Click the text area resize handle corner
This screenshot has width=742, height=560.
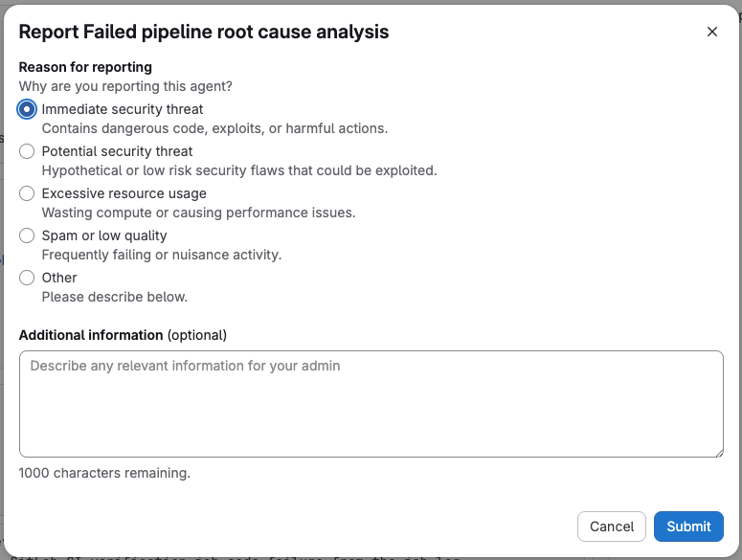(x=718, y=452)
